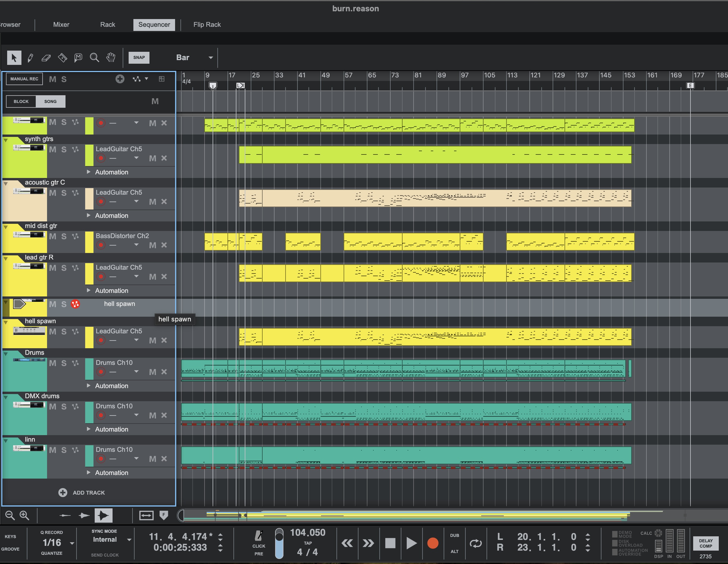Open lane dropdown on Drums Ch10 linn lane

pos(136,459)
